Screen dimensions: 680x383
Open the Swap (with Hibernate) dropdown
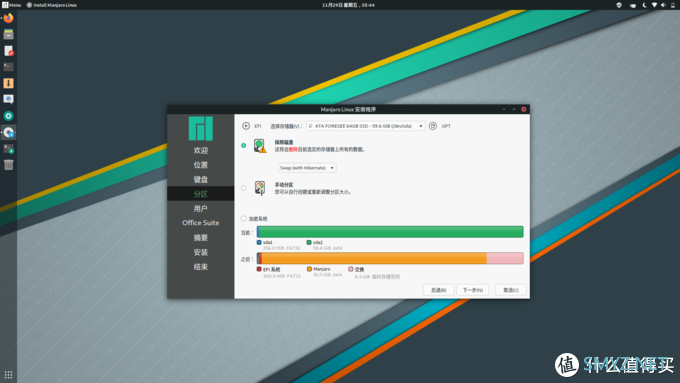pos(307,168)
